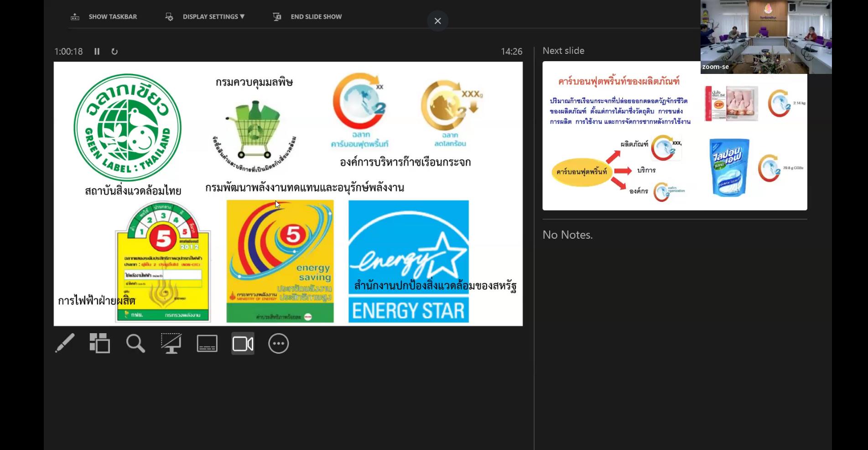Image resolution: width=868 pixels, height=450 pixels.
Task: Click SHOW TASKBAR in presenter view
Action: 113,16
